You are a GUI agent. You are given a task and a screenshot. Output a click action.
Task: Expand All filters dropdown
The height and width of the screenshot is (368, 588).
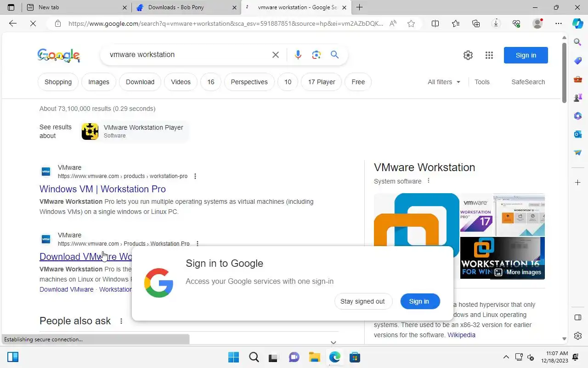444,82
